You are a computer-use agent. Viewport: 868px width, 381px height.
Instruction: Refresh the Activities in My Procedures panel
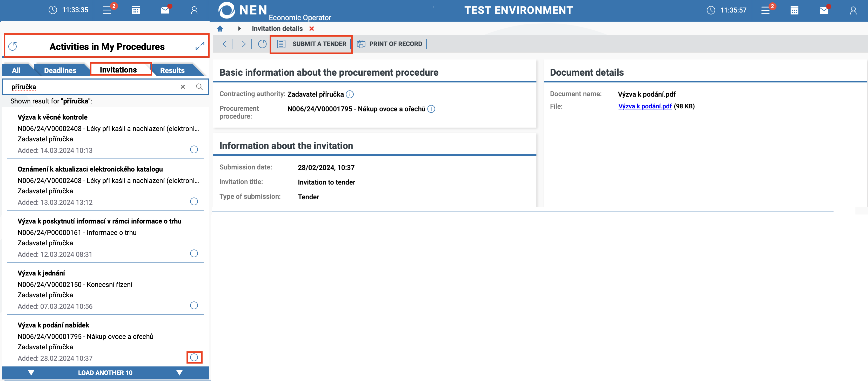(13, 46)
